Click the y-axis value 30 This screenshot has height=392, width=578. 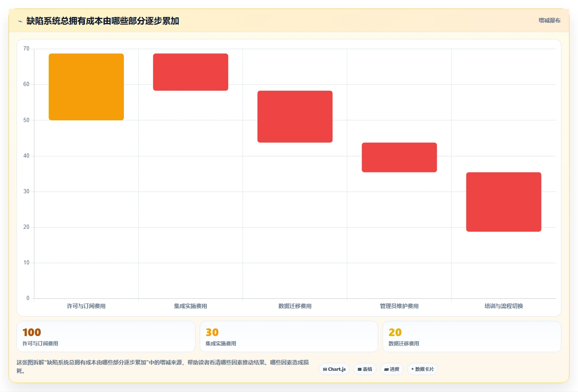tap(26, 192)
